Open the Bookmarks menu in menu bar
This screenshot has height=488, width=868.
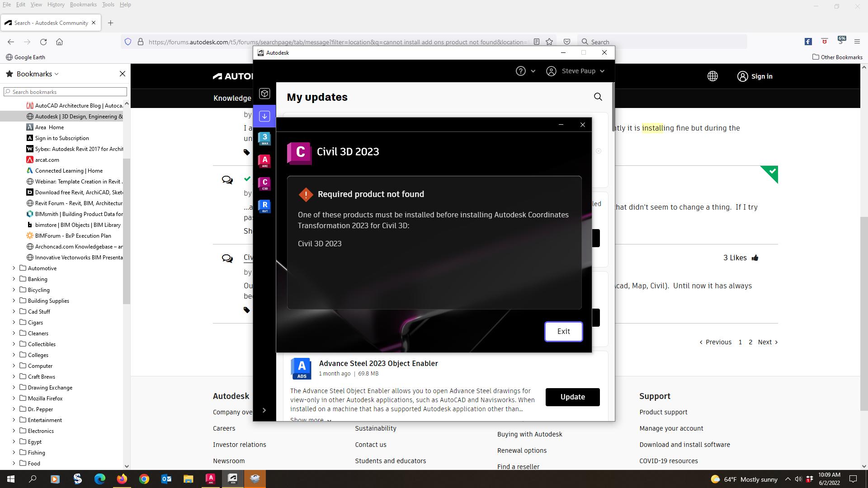pyautogui.click(x=83, y=5)
